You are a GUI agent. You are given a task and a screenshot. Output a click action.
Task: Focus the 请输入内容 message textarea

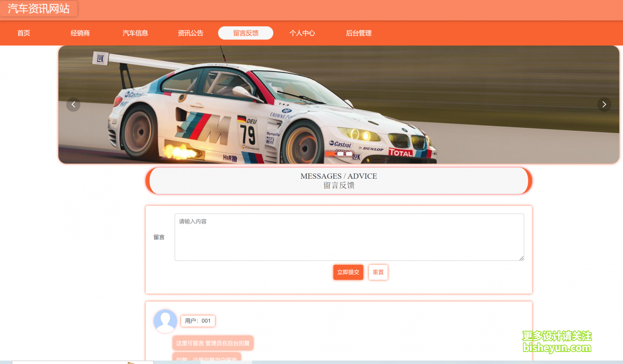click(349, 237)
